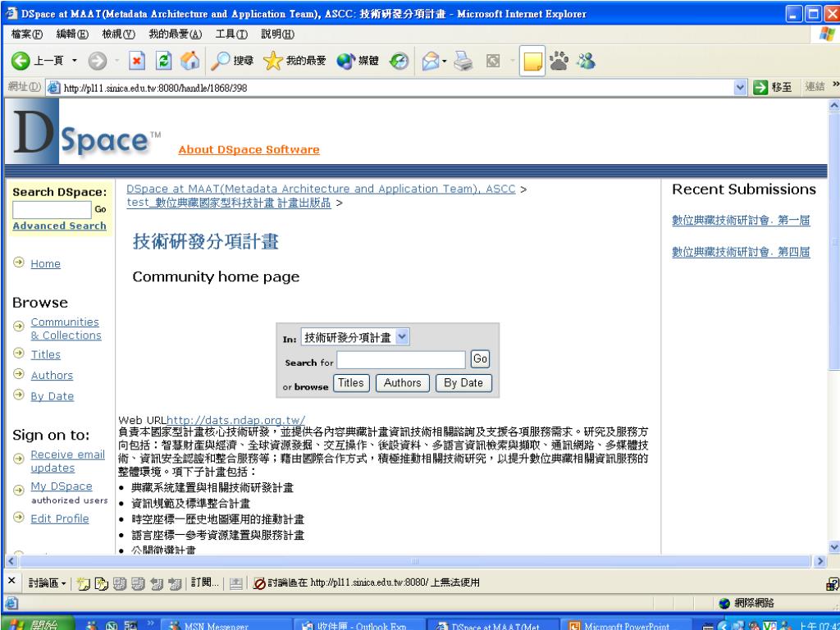The width and height of the screenshot is (840, 630).
Task: Click the horizontal scrollbar right arrow
Action: click(x=819, y=561)
